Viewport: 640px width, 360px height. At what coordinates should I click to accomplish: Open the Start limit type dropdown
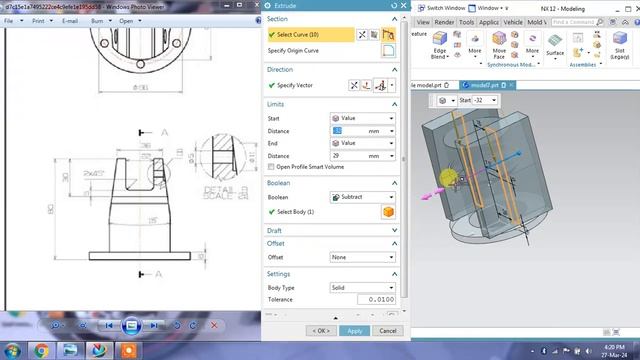[362, 118]
